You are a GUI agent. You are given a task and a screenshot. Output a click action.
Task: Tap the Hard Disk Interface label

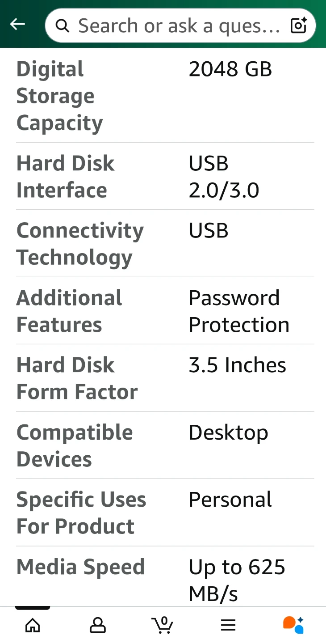[x=65, y=177]
